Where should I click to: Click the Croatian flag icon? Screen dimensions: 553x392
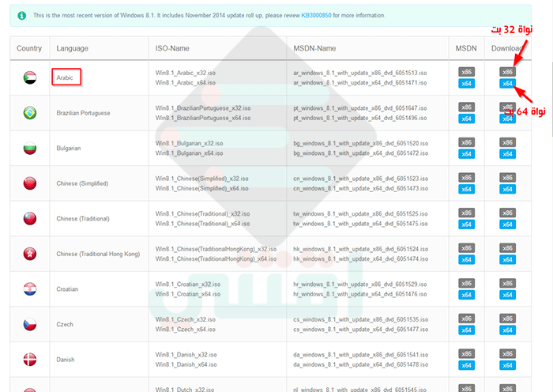click(x=30, y=289)
